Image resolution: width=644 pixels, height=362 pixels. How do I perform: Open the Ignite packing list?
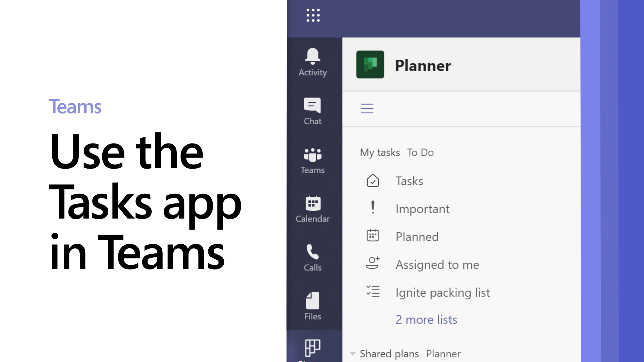click(443, 292)
